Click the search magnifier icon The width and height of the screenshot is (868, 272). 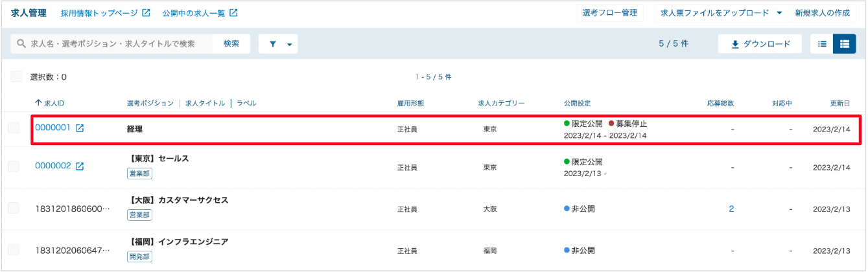click(x=21, y=44)
